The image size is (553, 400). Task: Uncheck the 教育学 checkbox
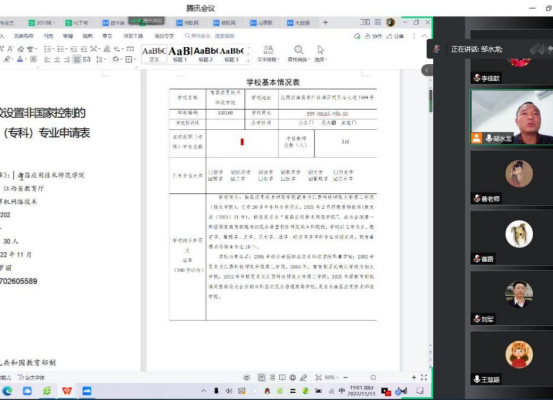point(283,172)
